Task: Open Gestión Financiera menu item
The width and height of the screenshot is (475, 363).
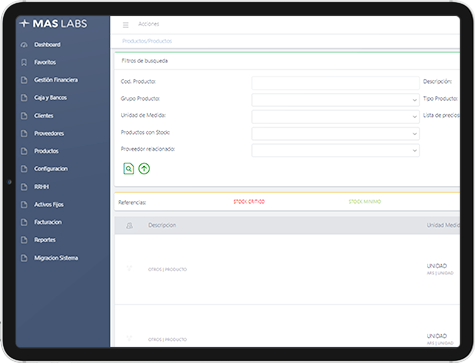Action: point(56,80)
